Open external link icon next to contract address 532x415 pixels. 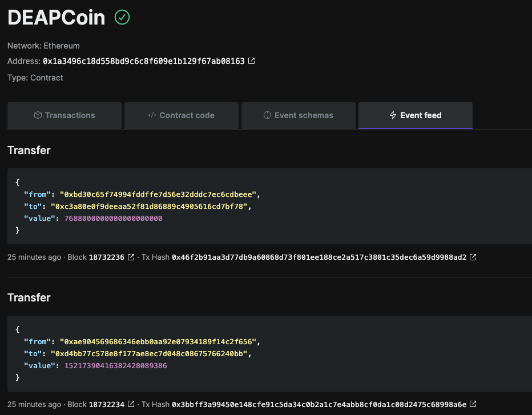[x=251, y=61]
